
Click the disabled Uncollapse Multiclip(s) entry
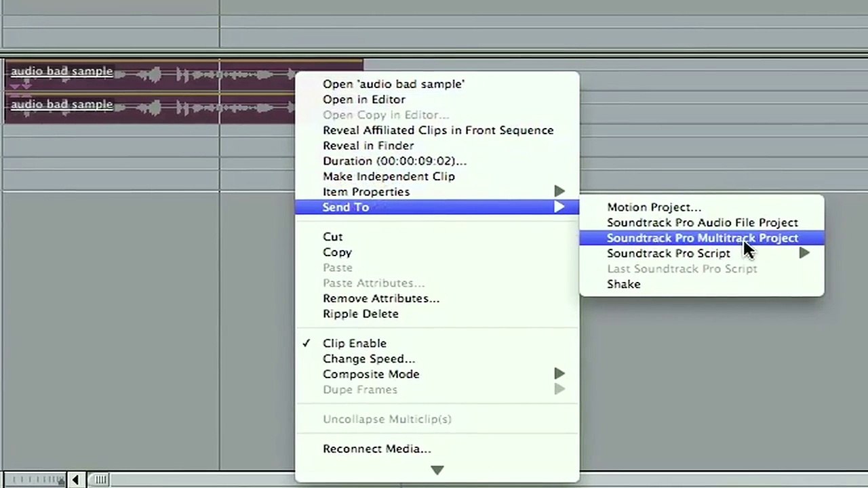(x=437, y=419)
